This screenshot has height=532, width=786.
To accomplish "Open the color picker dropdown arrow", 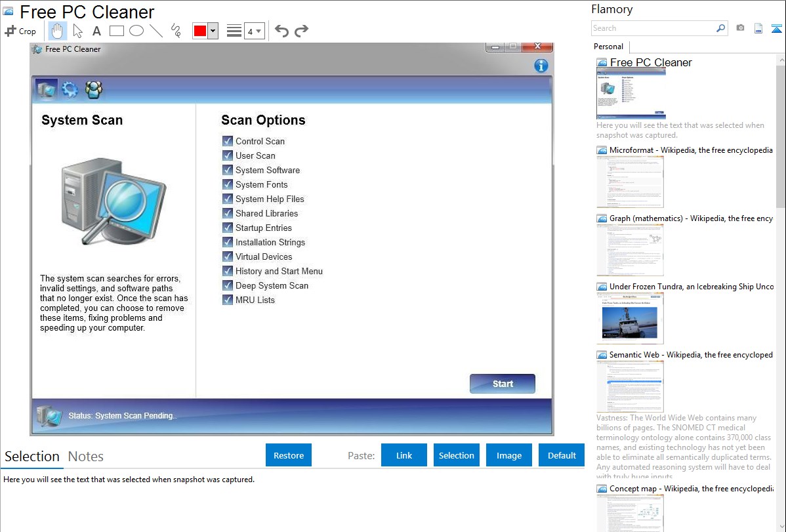I will [x=213, y=31].
